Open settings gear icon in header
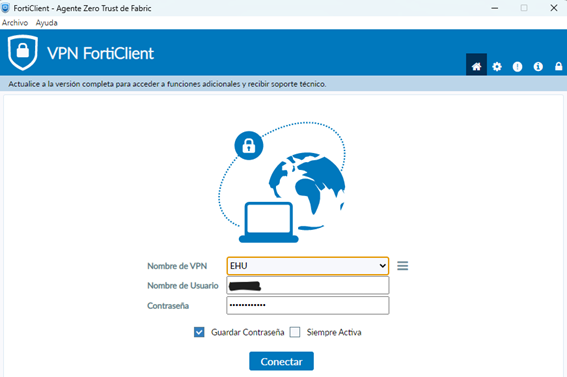 pos(497,67)
